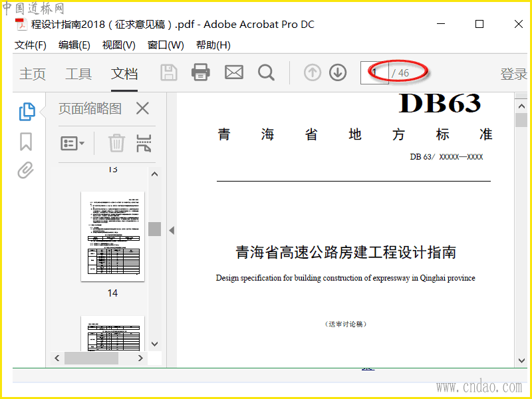The height and width of the screenshot is (399, 532).
Task: Click the 14 page label under thumbnail
Action: coord(112,293)
